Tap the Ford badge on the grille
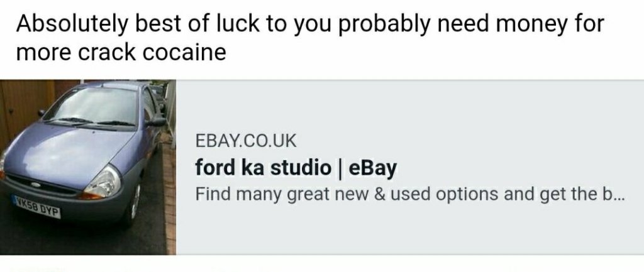The width and height of the screenshot is (644, 272). [x=36, y=185]
